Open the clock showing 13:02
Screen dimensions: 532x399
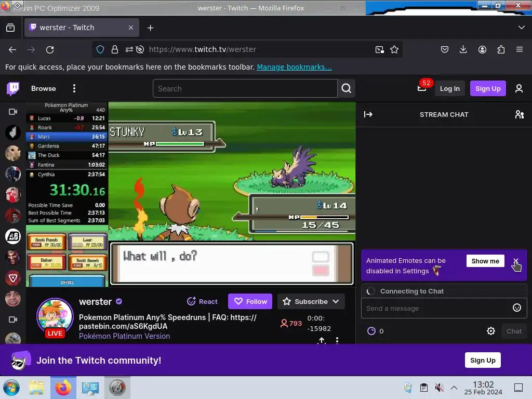[483, 388]
